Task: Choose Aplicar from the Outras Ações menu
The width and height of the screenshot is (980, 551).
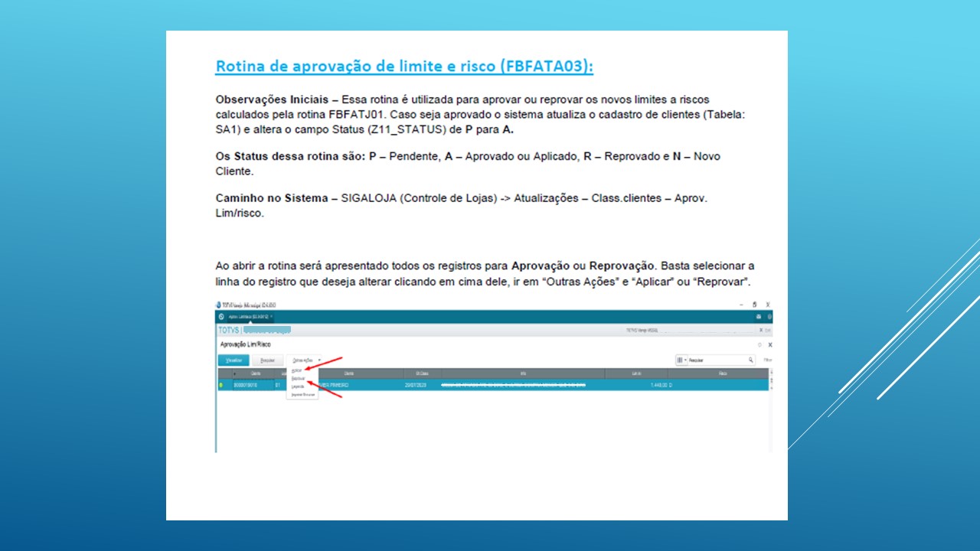Action: click(x=297, y=370)
